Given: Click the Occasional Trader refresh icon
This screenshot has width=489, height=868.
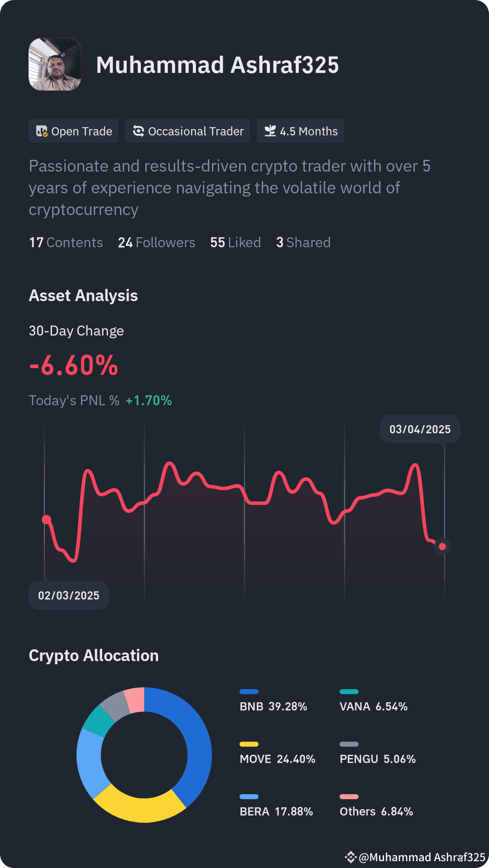Looking at the screenshot, I should click(x=139, y=131).
